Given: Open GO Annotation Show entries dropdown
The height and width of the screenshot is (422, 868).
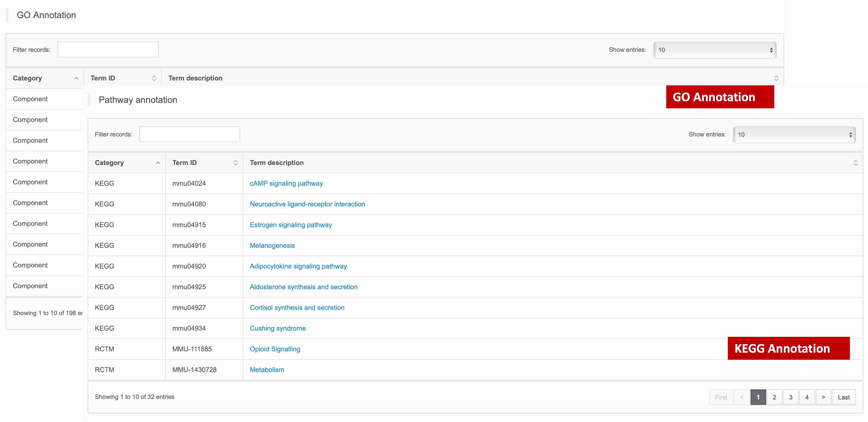Looking at the screenshot, I should coord(715,50).
